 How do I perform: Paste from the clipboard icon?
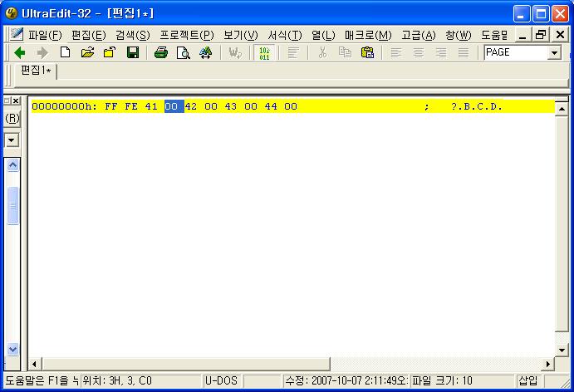(367, 52)
